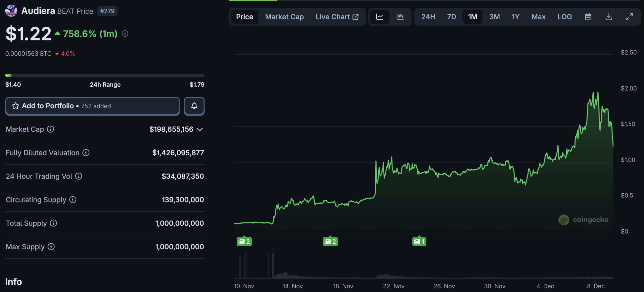Open the Fully Diluted Valuation info icon
This screenshot has height=292, width=644.
[x=86, y=153]
